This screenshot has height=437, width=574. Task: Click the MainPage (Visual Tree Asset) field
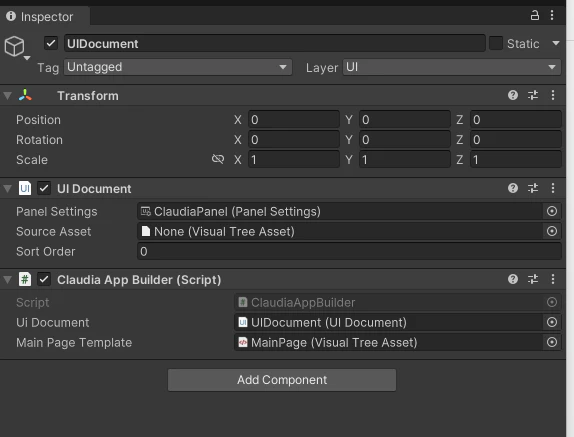388,343
